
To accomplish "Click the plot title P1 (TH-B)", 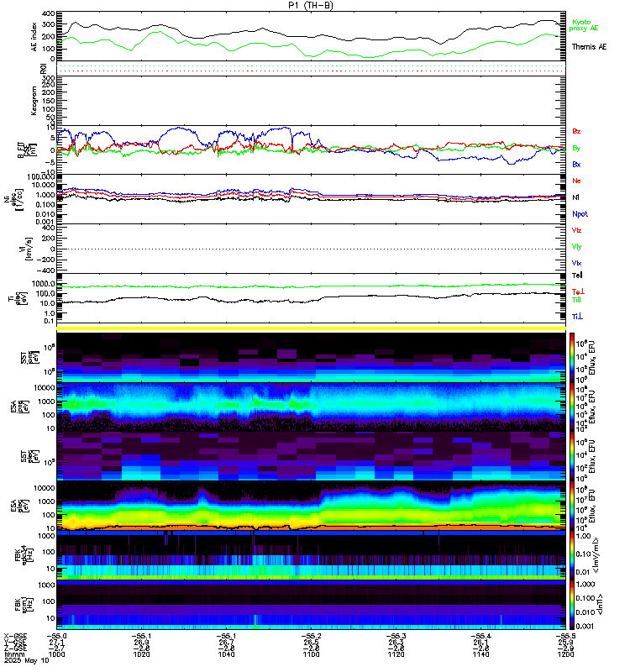I will pyautogui.click(x=310, y=5).
